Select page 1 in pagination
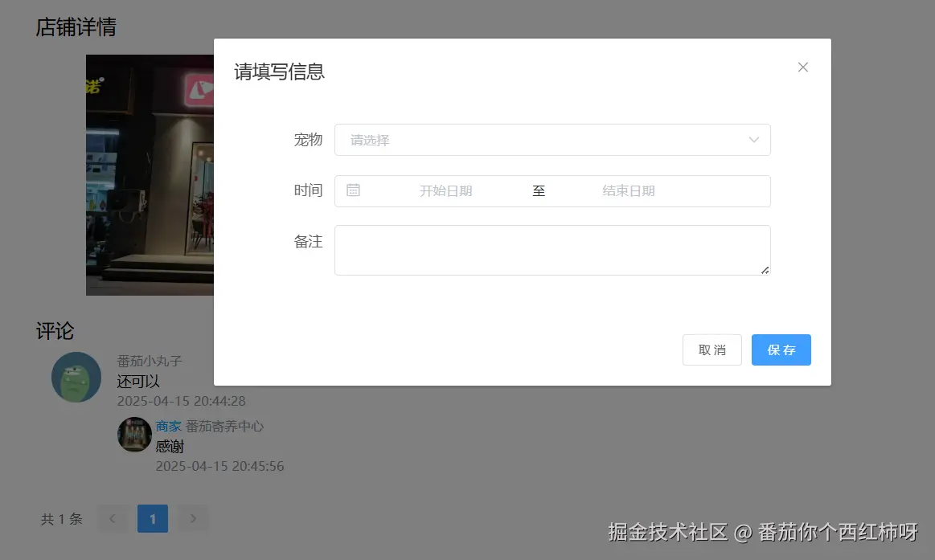935x560 pixels. (153, 518)
